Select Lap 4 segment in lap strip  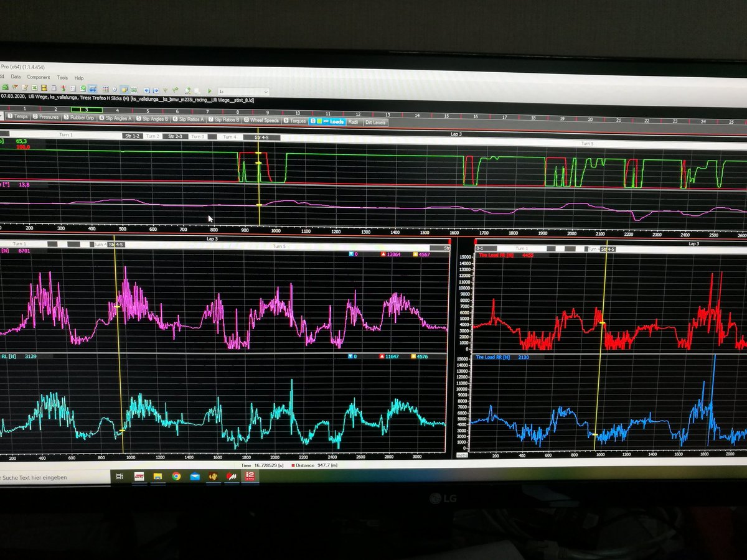[x=117, y=110]
